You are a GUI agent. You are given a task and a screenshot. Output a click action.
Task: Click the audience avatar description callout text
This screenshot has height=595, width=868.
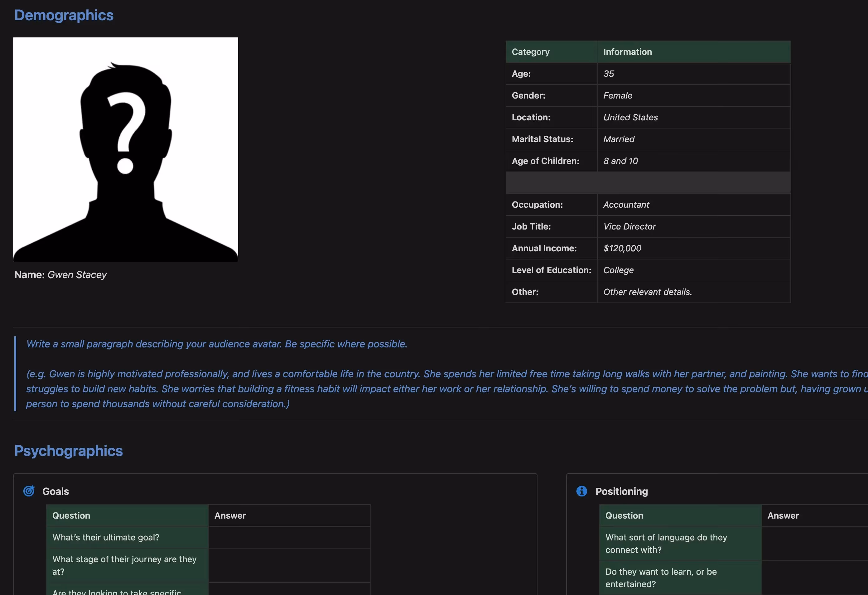pos(217,344)
